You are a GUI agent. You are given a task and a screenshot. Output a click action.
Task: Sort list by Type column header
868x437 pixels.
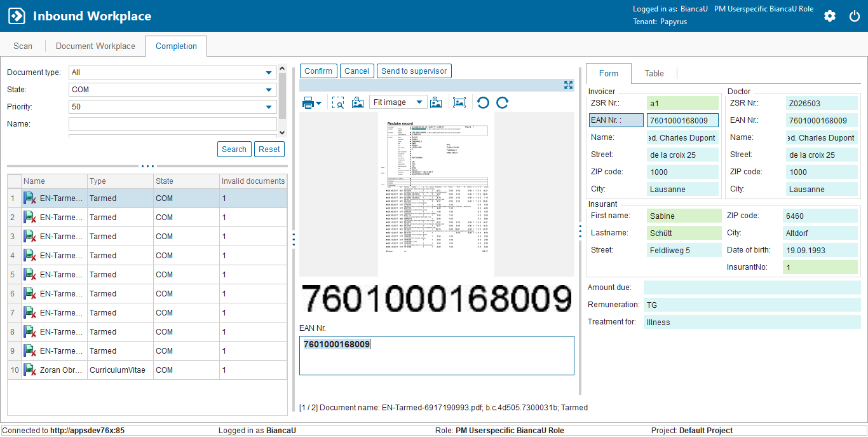coord(120,181)
